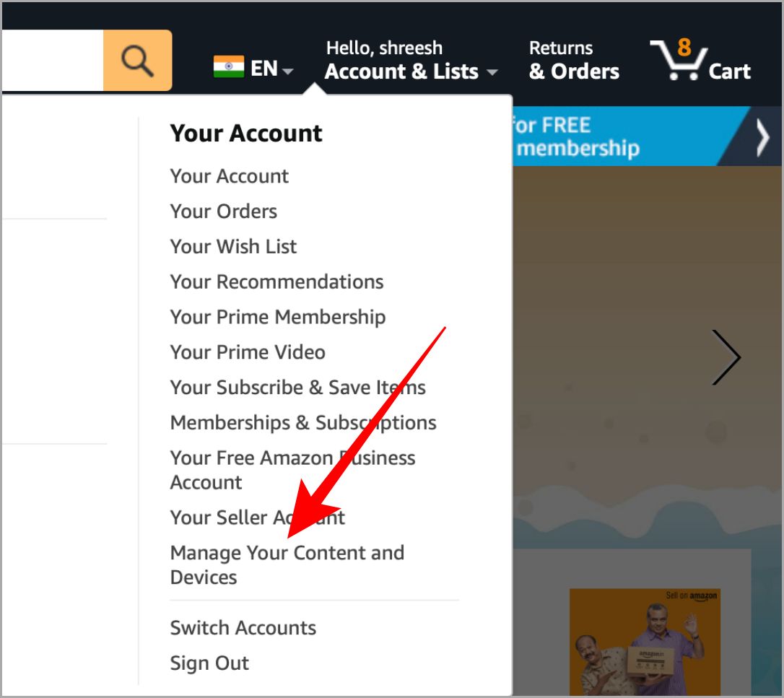Select Your Prime Video
Screen dimensions: 784x698
pos(247,352)
